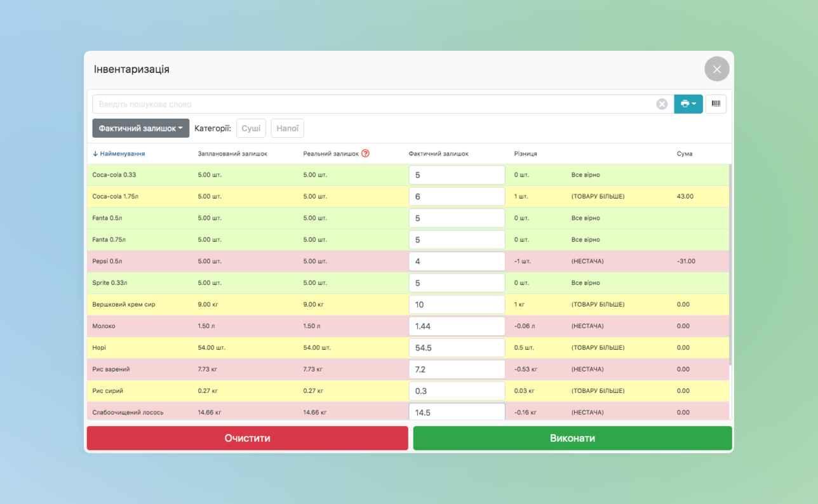818x504 pixels.
Task: Close the Інвентаризація dialog
Action: [716, 69]
